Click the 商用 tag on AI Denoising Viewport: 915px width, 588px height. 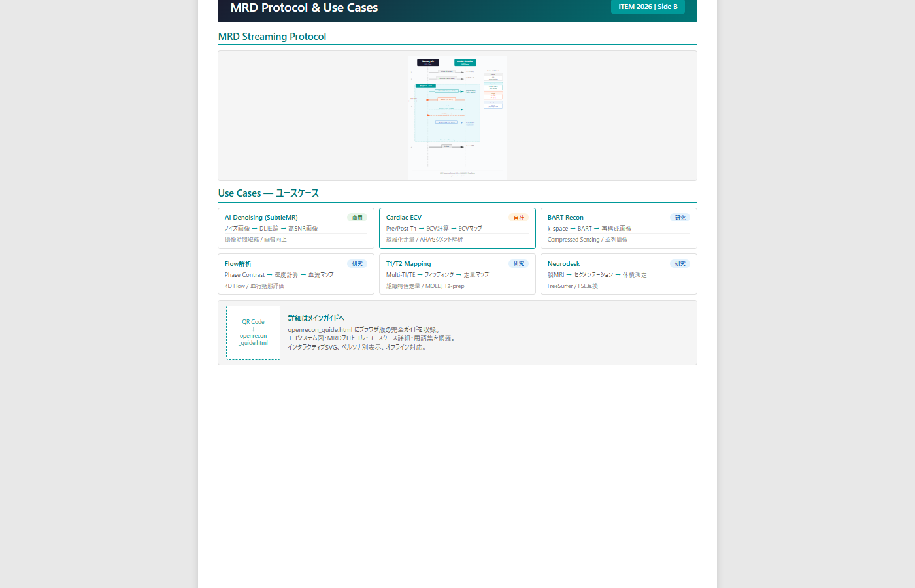coord(357,218)
